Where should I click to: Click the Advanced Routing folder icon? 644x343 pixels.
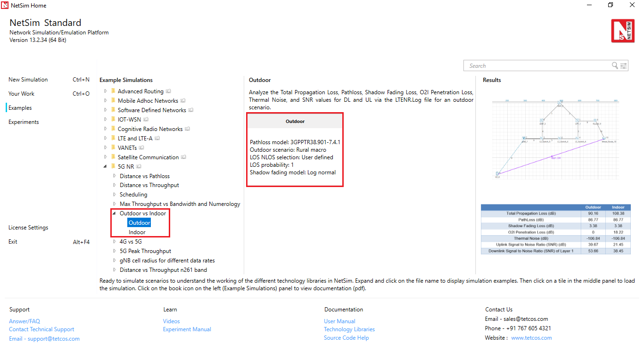(113, 91)
